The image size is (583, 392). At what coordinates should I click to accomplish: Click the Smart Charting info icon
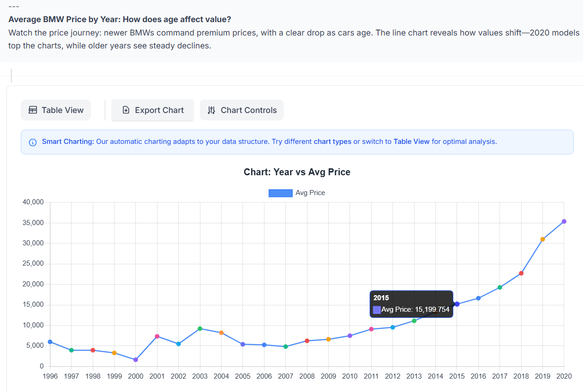(x=33, y=142)
